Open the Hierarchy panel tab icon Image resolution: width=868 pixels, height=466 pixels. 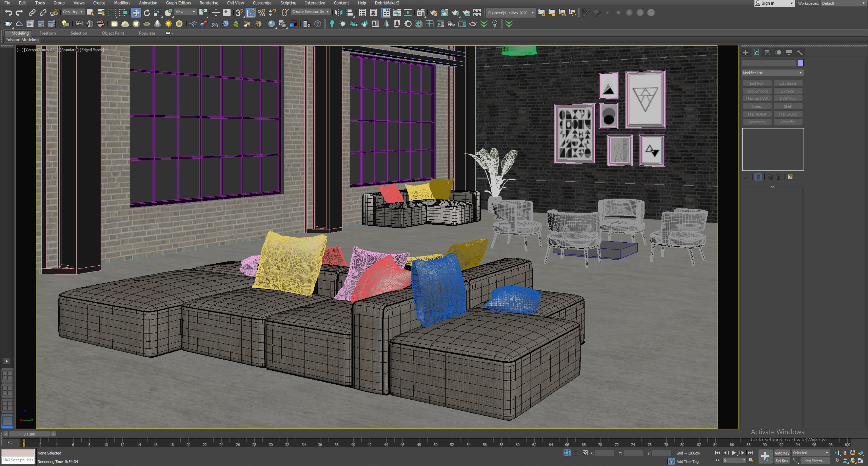(x=767, y=52)
